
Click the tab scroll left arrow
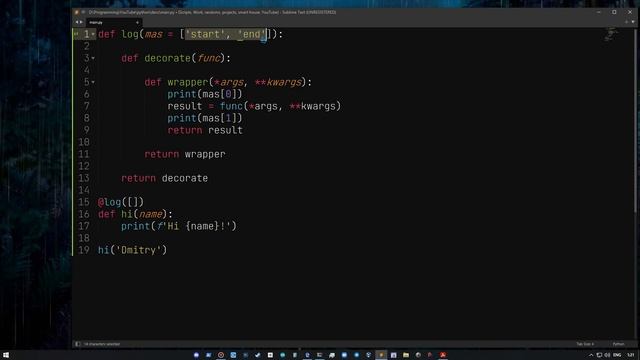(76, 22)
